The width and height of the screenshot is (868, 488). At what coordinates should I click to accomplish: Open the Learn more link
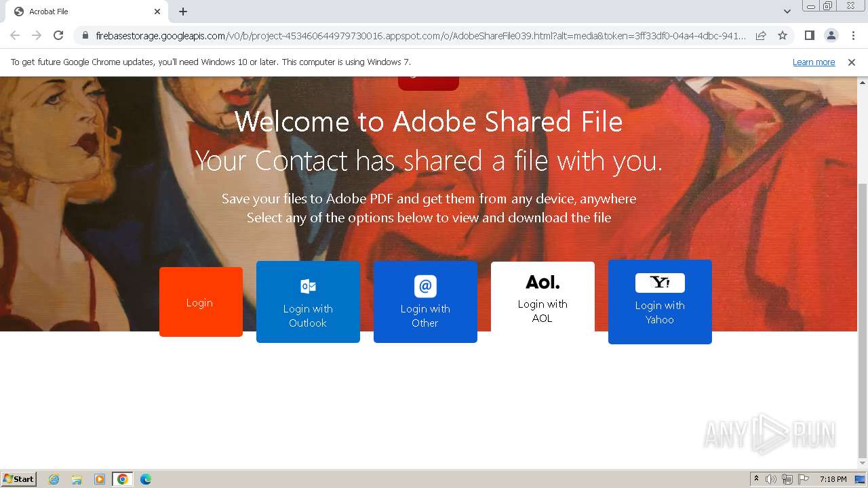(814, 62)
